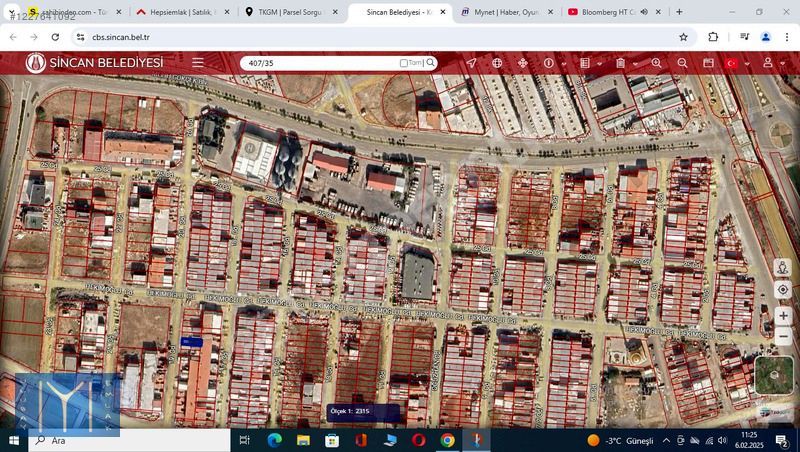Click the locate-me target button on map

tap(783, 290)
